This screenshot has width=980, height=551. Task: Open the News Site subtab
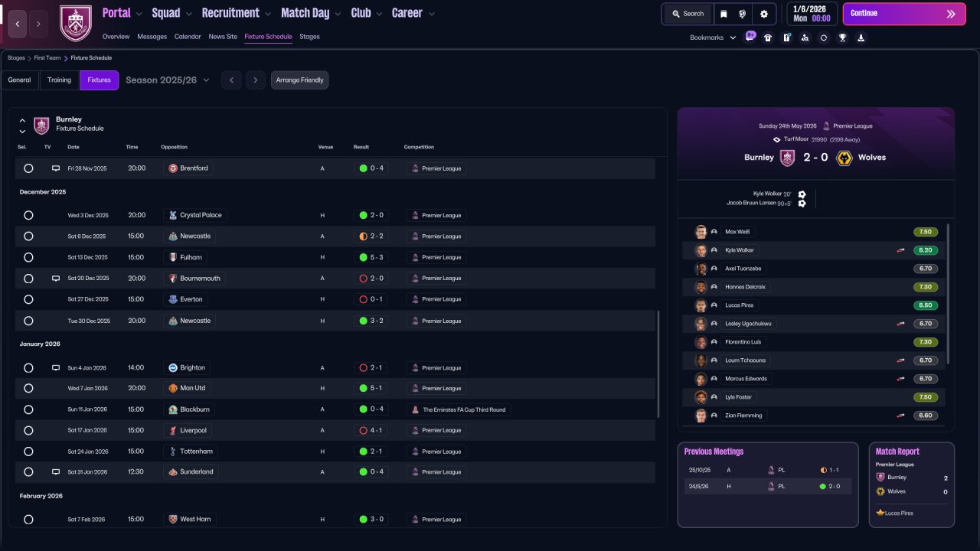point(223,37)
